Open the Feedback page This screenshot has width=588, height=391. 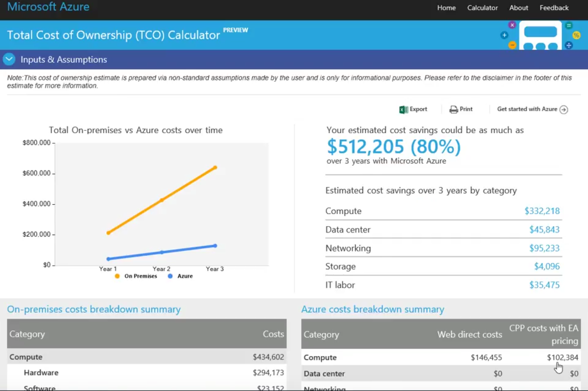pyautogui.click(x=554, y=8)
